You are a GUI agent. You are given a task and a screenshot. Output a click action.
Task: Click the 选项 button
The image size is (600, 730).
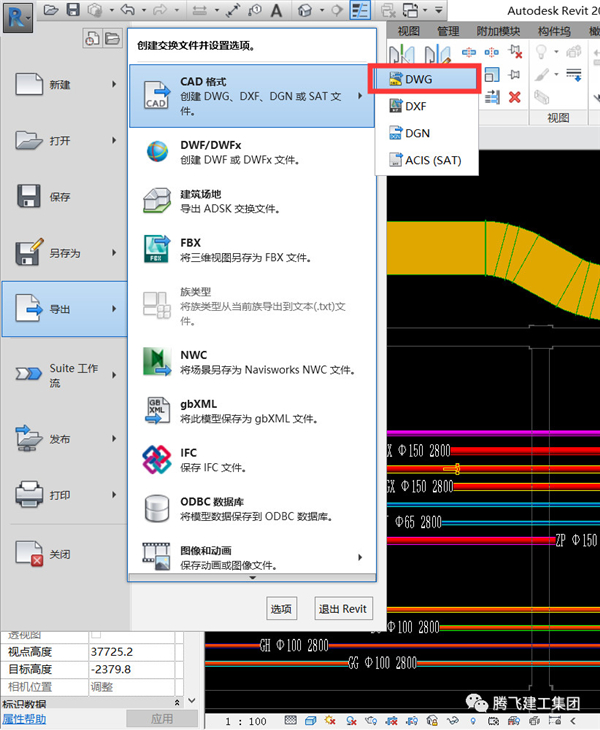click(281, 609)
